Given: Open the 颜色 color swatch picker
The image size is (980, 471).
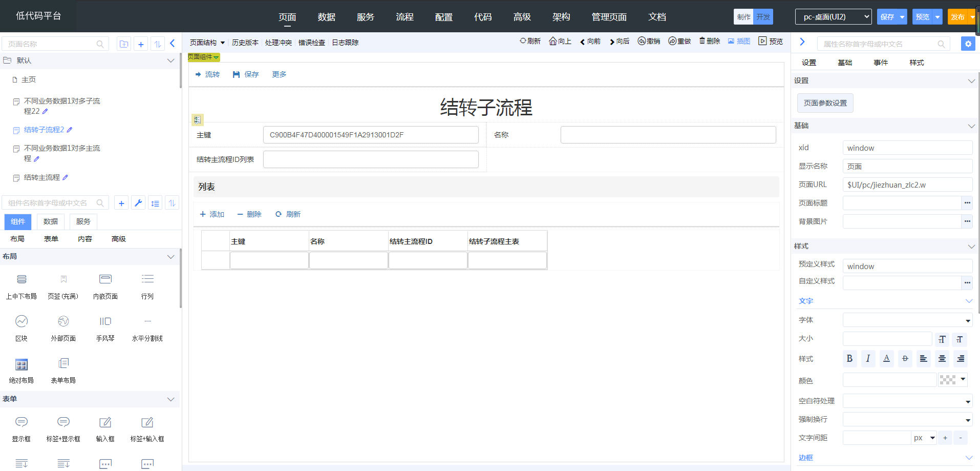Looking at the screenshot, I should (952, 380).
